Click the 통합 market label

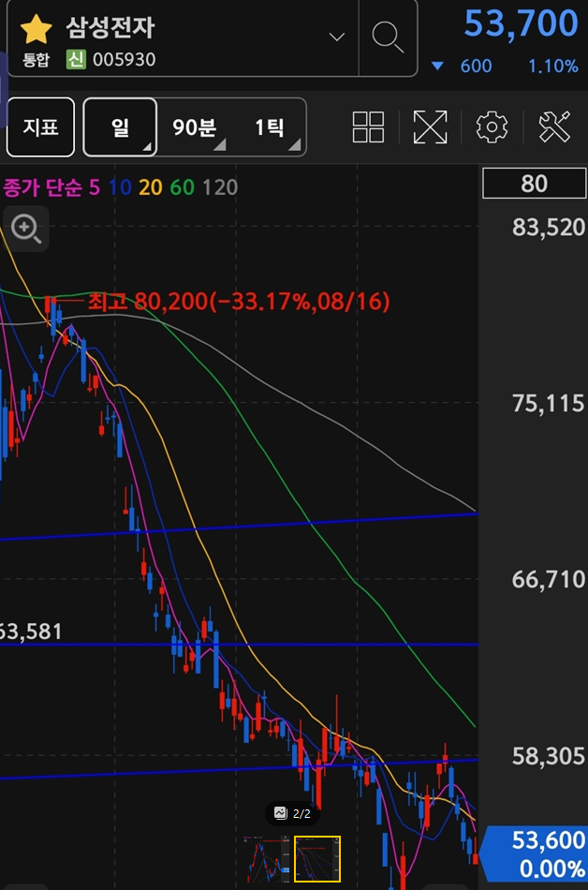click(37, 60)
